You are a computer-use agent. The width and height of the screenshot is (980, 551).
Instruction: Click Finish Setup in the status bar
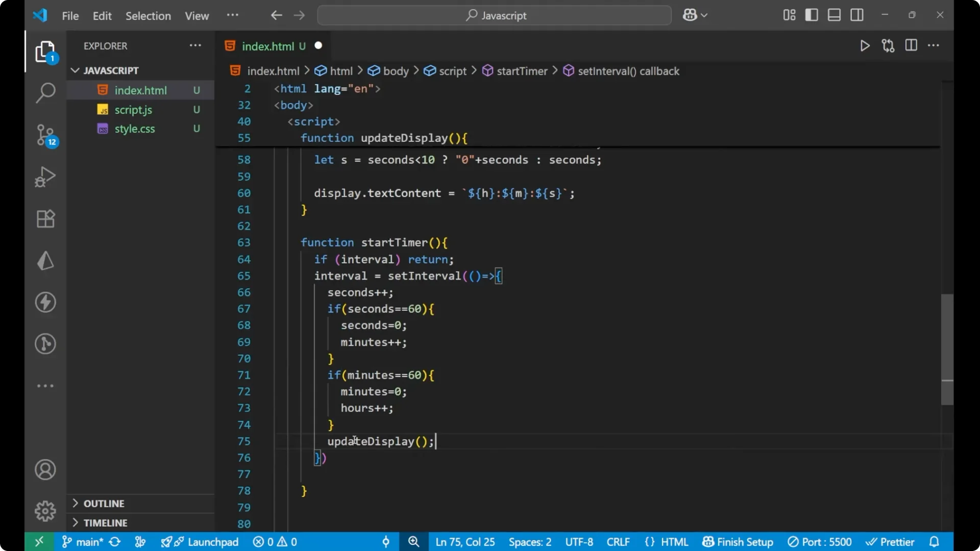click(737, 542)
